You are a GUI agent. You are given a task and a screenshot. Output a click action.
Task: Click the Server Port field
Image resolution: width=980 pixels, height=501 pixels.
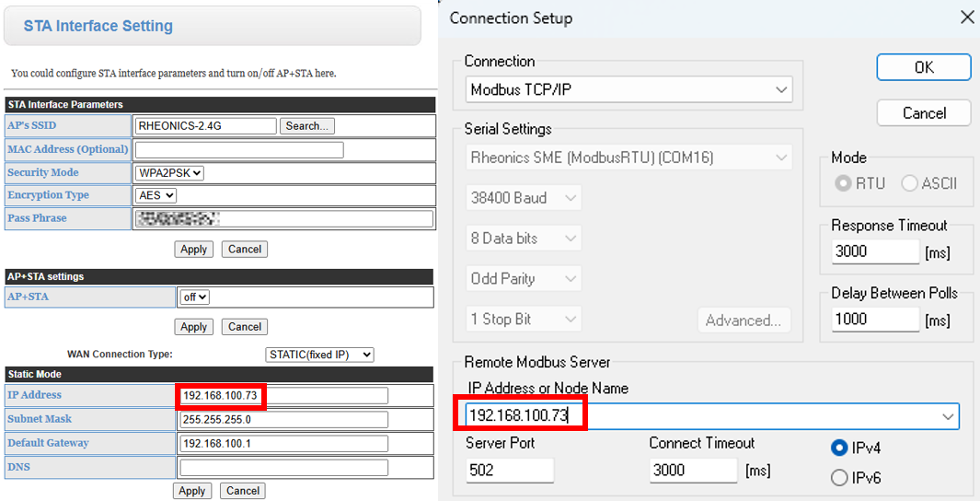coord(510,470)
